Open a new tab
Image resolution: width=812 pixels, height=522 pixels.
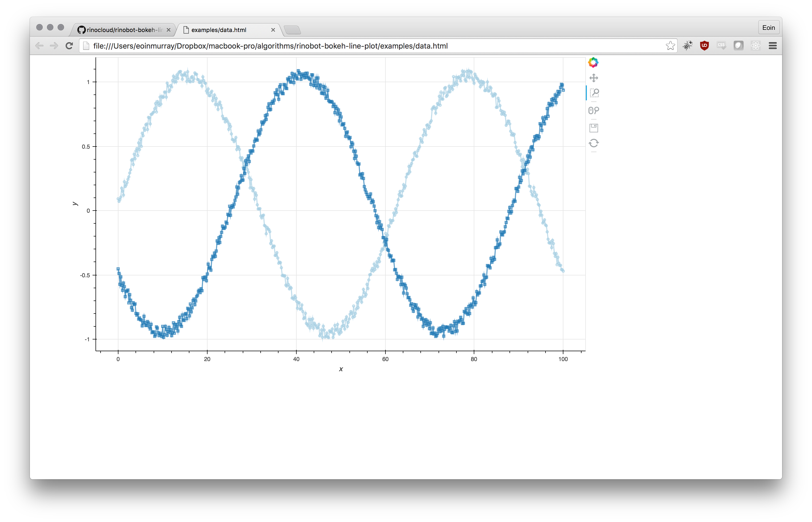[x=292, y=30]
